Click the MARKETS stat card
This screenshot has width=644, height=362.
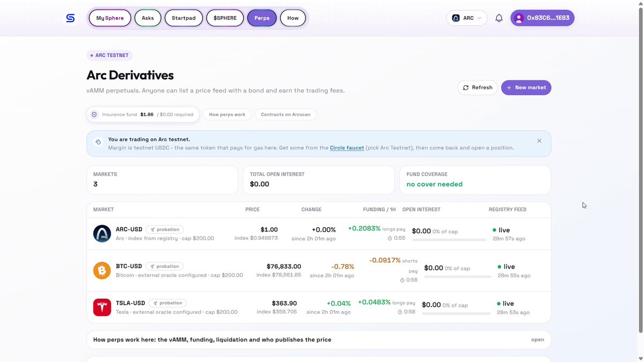click(162, 180)
